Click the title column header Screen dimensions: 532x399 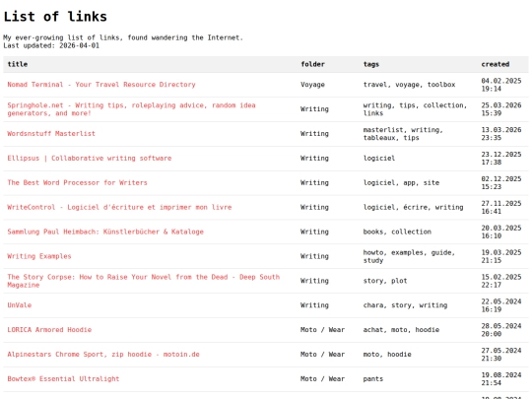(x=18, y=64)
